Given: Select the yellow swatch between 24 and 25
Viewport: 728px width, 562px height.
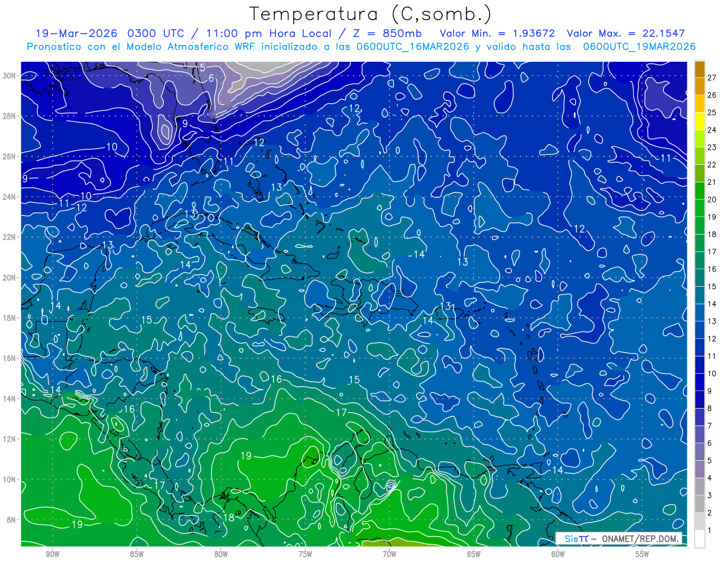Looking at the screenshot, I should [699, 121].
